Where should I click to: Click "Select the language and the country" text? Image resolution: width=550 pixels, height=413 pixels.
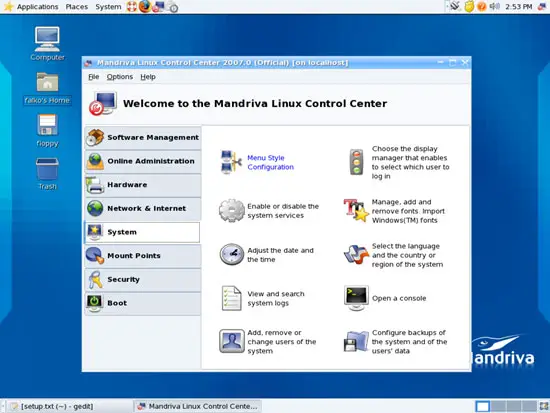click(x=407, y=255)
